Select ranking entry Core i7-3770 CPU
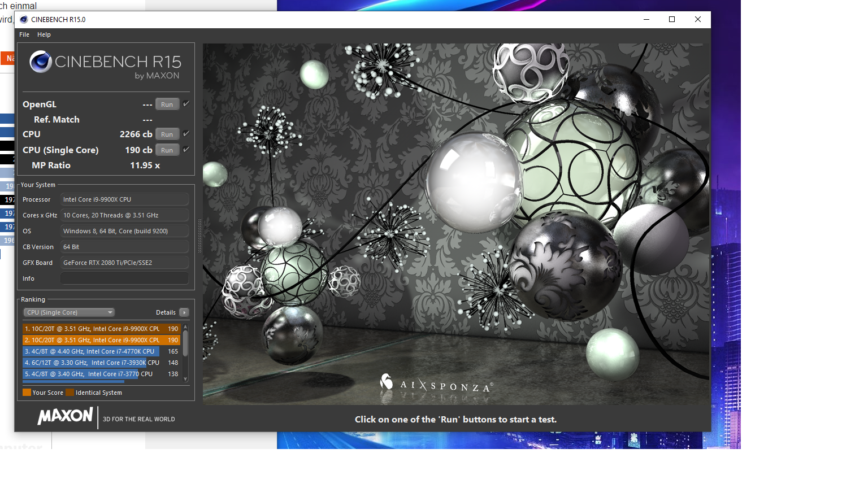This screenshot has width=868, height=488. 101,374
